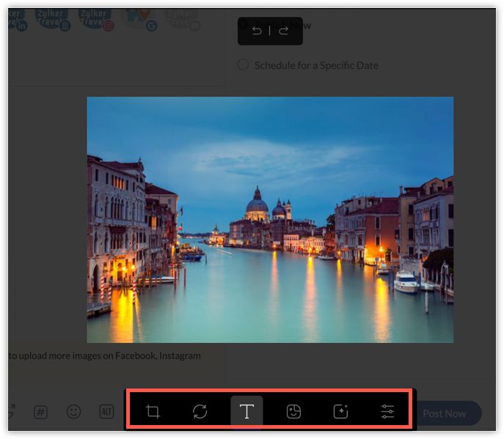Select the Zylker Travel Instagram channel
Image resolution: width=504 pixels, height=439 pixels.
[x=95, y=18]
